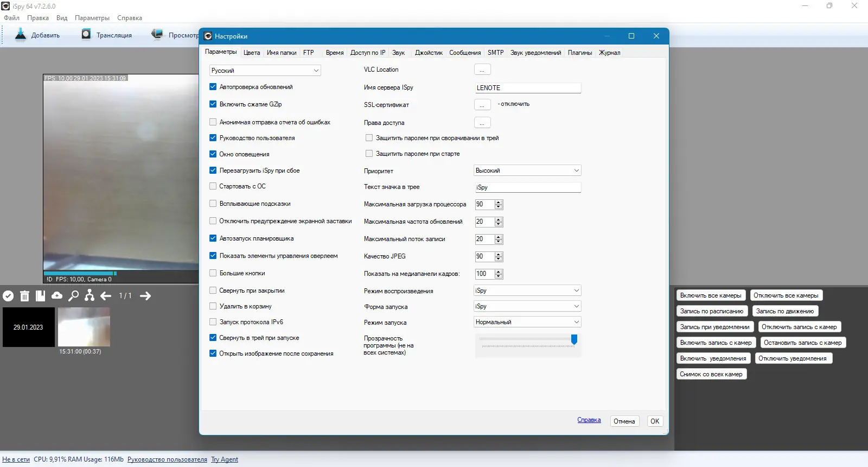Toggle Свернуть при закрытии checkbox
This screenshot has height=467, width=868.
pyautogui.click(x=213, y=291)
